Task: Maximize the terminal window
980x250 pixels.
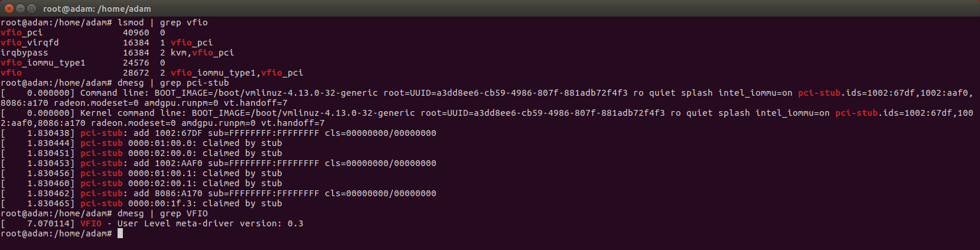Action: [x=31, y=8]
